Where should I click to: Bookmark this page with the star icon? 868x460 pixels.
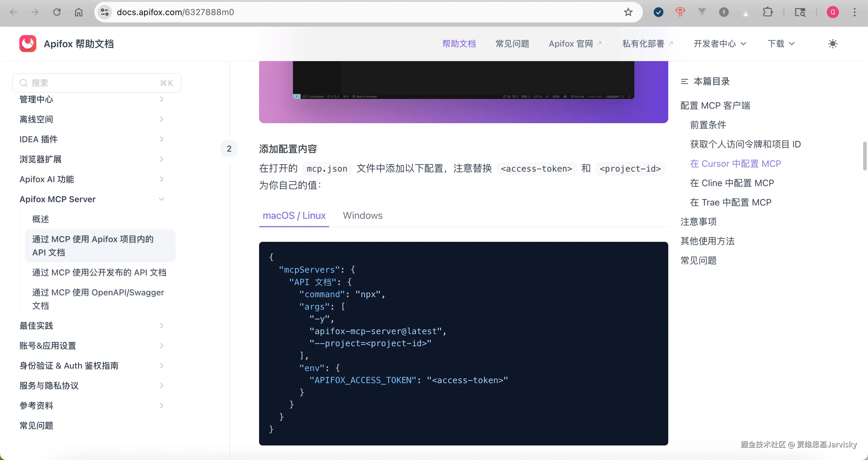(628, 12)
